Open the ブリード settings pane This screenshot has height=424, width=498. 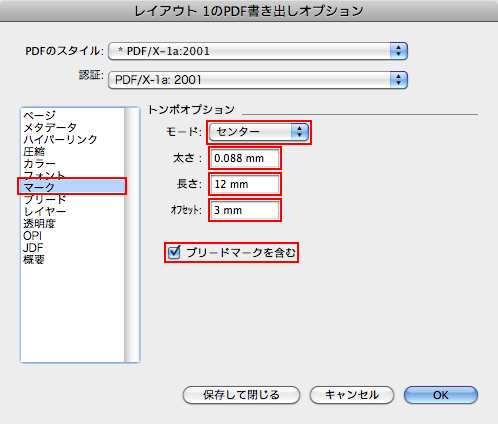click(x=45, y=200)
